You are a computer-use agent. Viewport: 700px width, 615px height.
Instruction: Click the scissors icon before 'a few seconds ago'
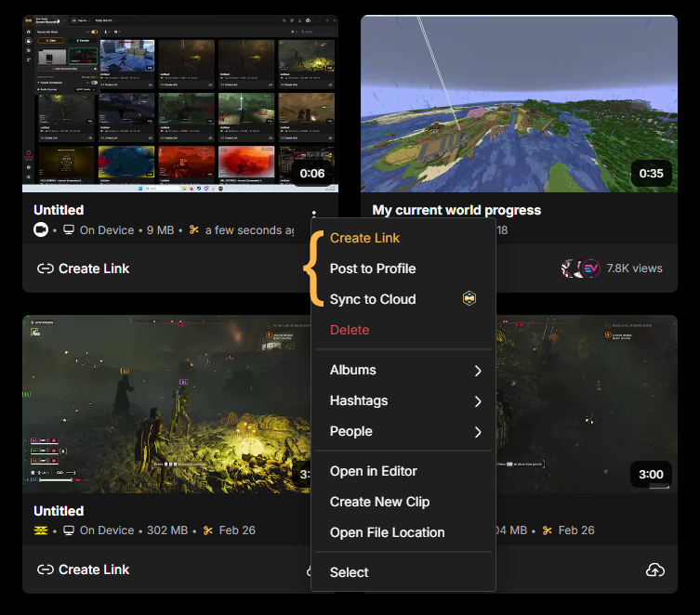[x=193, y=230]
